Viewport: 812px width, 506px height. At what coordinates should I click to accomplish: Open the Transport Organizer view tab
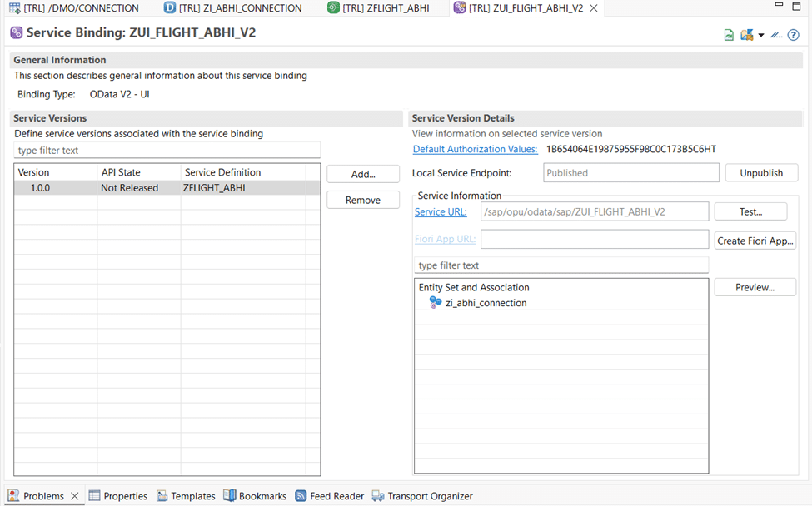429,496
